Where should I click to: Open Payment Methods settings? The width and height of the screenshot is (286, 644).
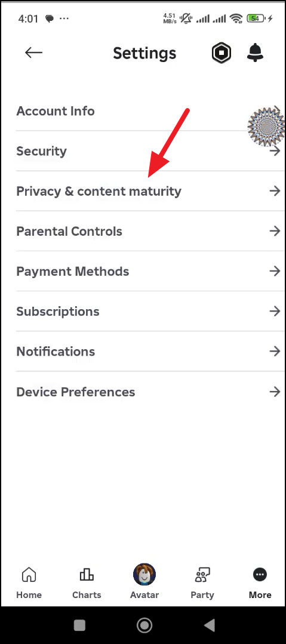(x=148, y=272)
